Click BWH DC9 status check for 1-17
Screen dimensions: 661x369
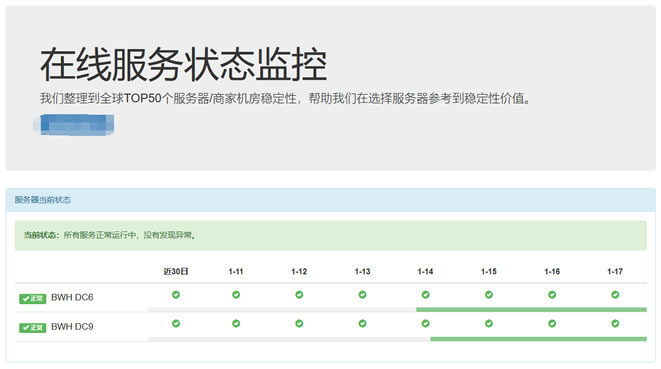[615, 323]
